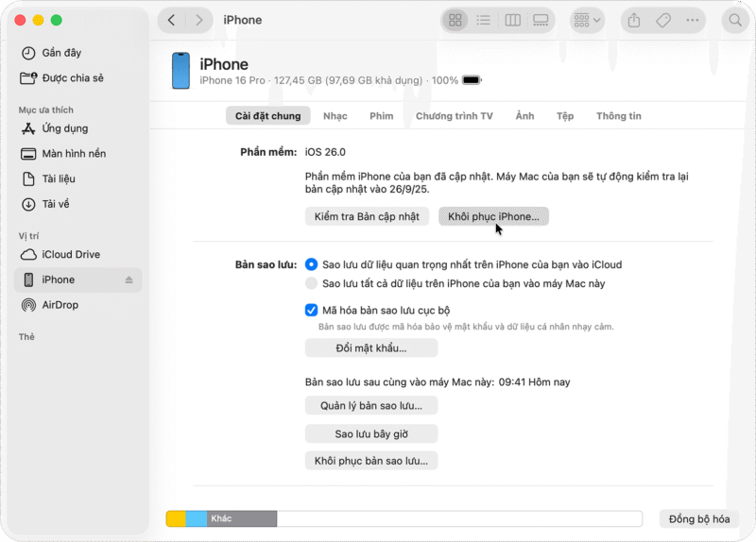This screenshot has width=756, height=542.
Task: Switch to the Thông tin tab
Action: (x=619, y=116)
